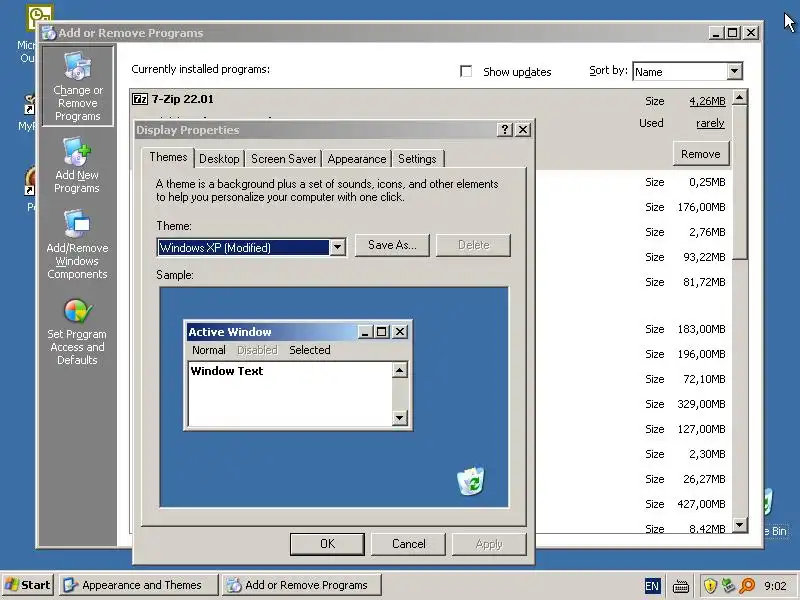
Task: Click programs list scrollbar up arrow
Action: tap(740, 97)
